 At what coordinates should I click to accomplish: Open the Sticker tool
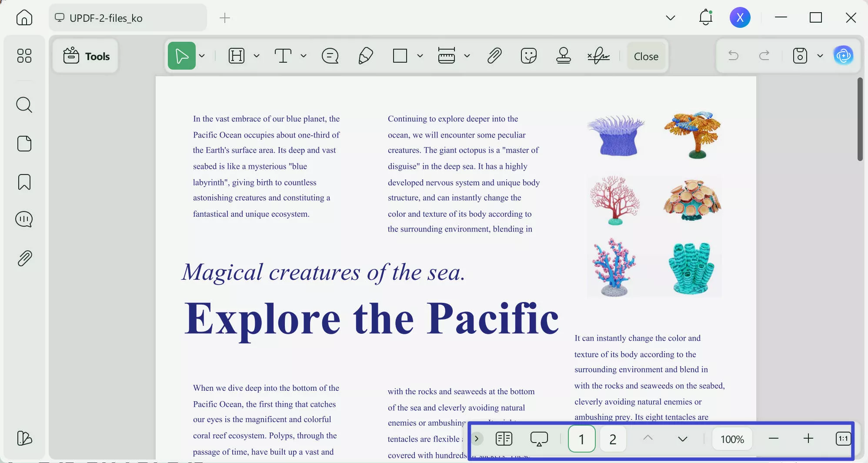tap(529, 56)
